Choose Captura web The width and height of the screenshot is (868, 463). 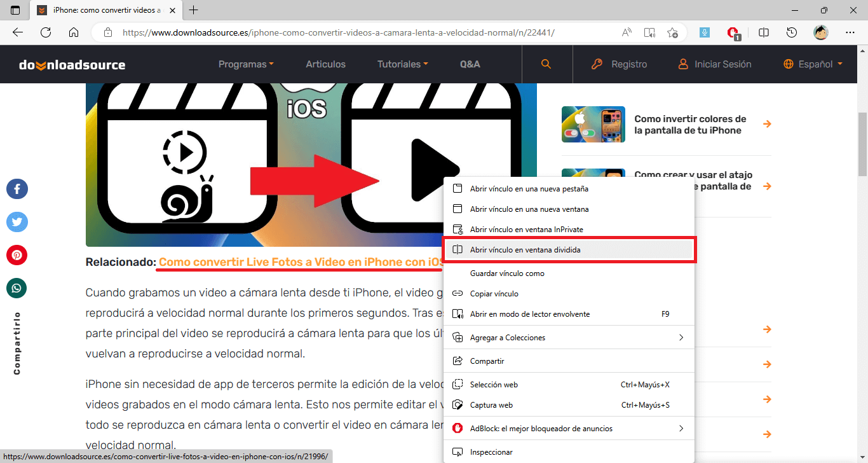(x=569, y=405)
